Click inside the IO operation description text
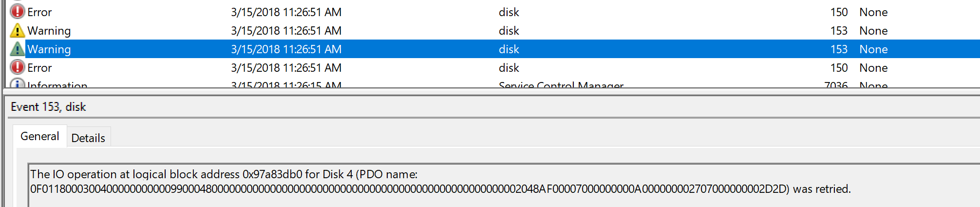This screenshot has height=207, width=980. [x=224, y=174]
